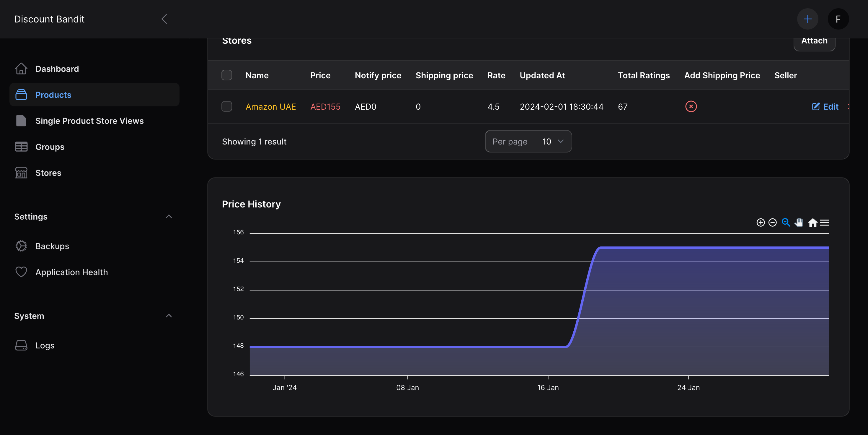Navigate to Groups
The width and height of the screenshot is (868, 435).
click(94, 146)
